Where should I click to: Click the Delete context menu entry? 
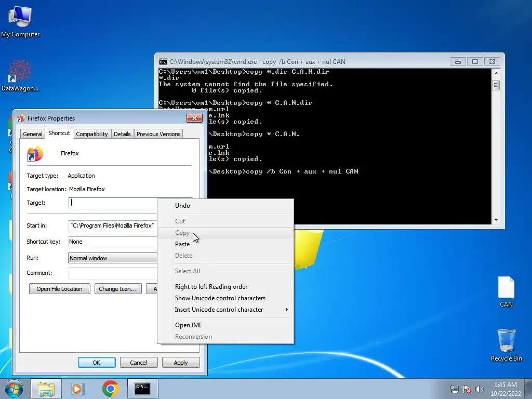coord(225,256)
